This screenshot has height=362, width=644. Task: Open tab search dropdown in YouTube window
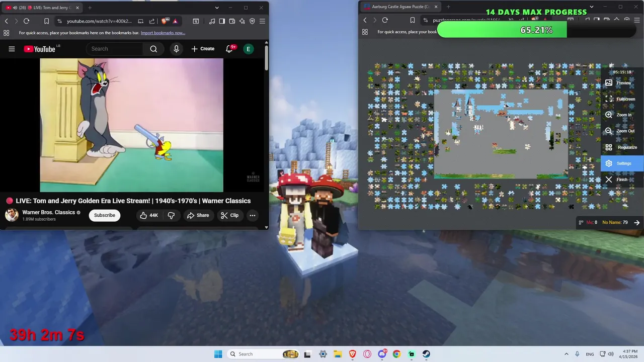(217, 8)
